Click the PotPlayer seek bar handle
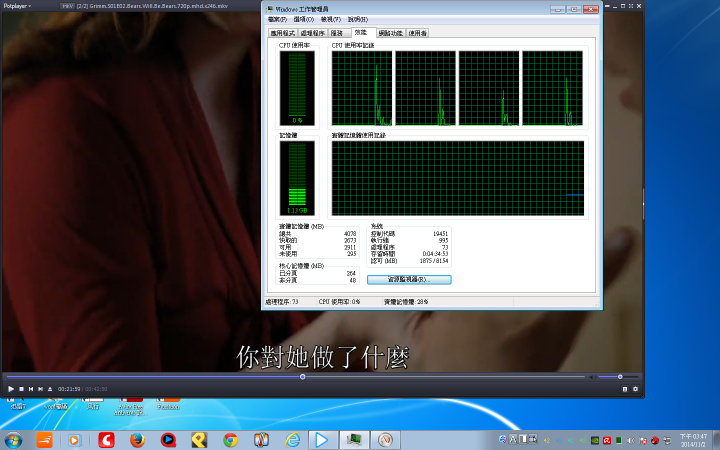The height and width of the screenshot is (450, 720). click(303, 377)
